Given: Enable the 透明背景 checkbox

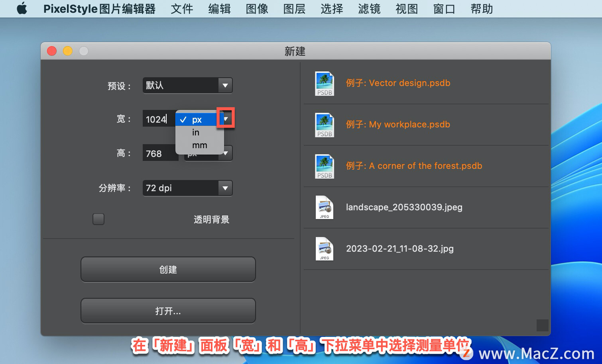Looking at the screenshot, I should point(98,219).
